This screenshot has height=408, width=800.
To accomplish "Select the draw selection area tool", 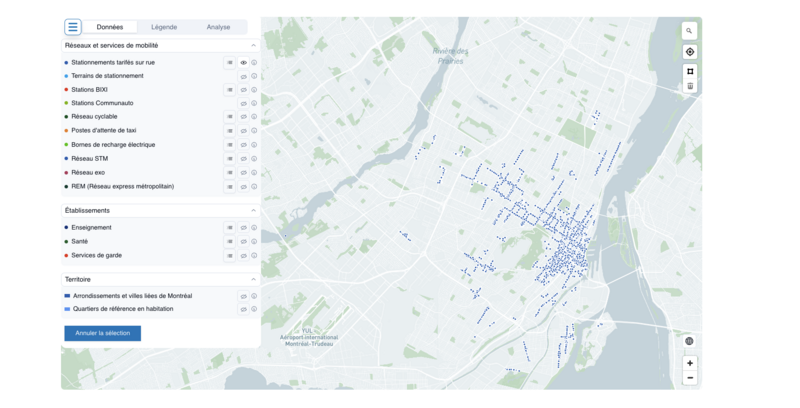I will pyautogui.click(x=689, y=72).
